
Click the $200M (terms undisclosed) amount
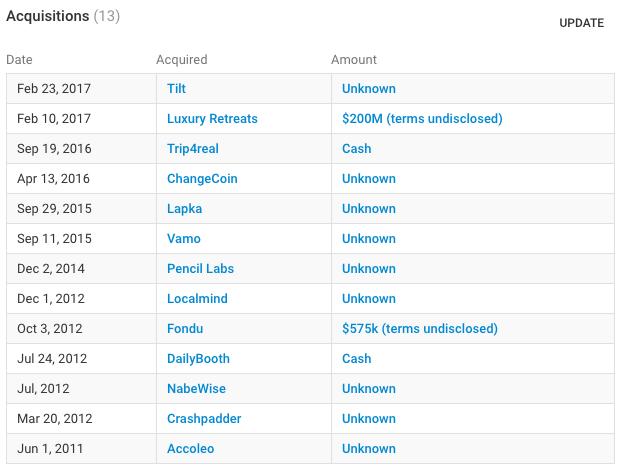422,119
